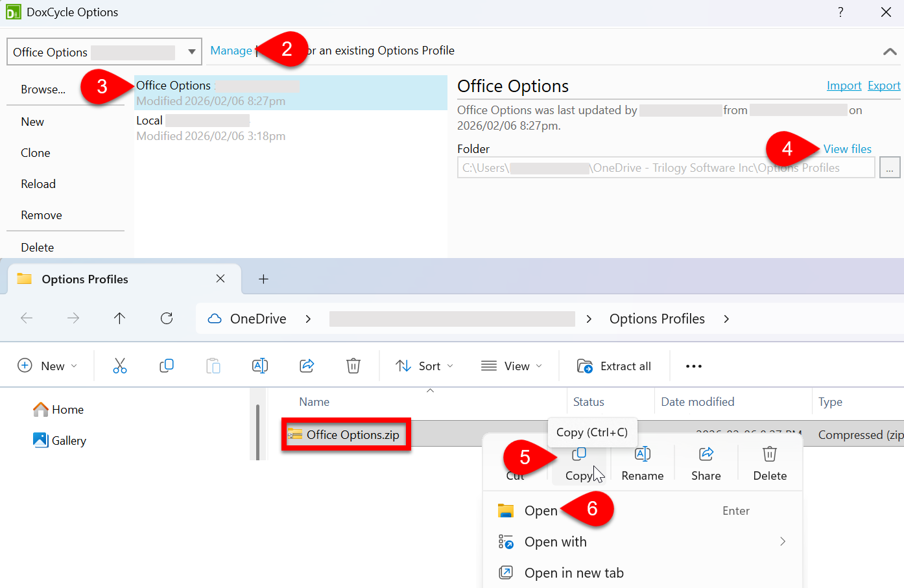Screen dimensions: 904x588
Task: Select the Cut scissors icon in Explorer toolbar
Action: (x=120, y=366)
